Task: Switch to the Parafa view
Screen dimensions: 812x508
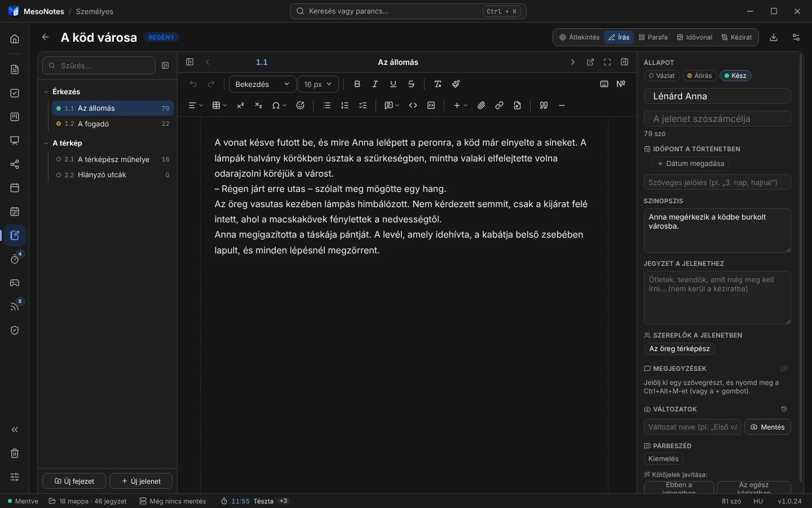Action: point(654,37)
